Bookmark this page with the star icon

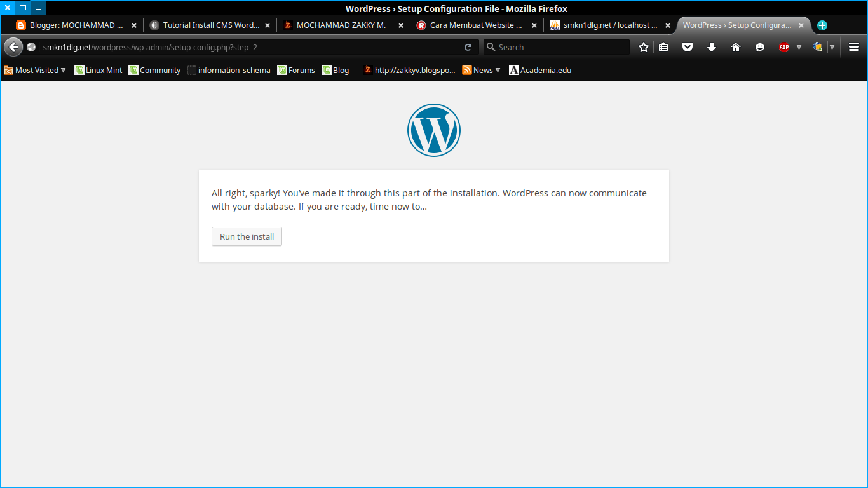coord(644,47)
